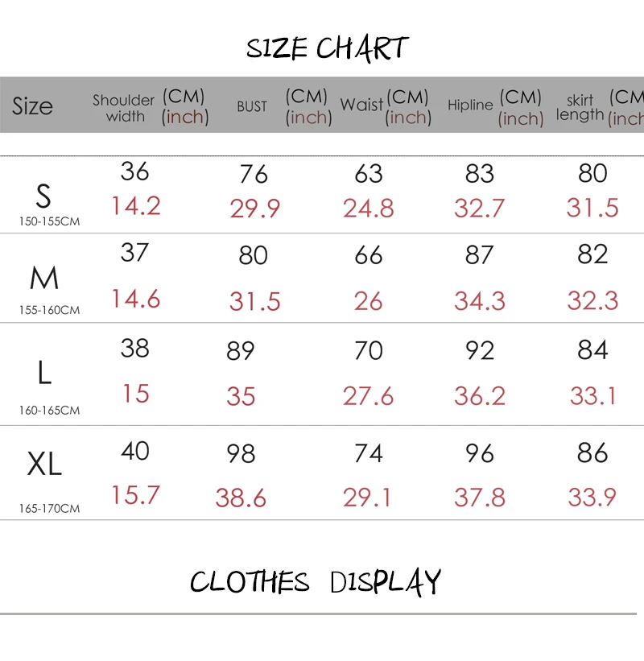The height and width of the screenshot is (661, 644).
Task: Click skirt length inch value 32.3
Action: [x=592, y=300]
